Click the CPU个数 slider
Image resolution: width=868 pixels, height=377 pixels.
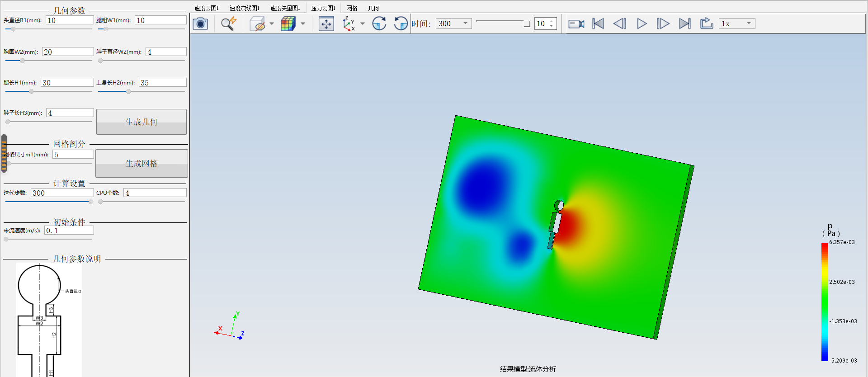tap(142, 202)
